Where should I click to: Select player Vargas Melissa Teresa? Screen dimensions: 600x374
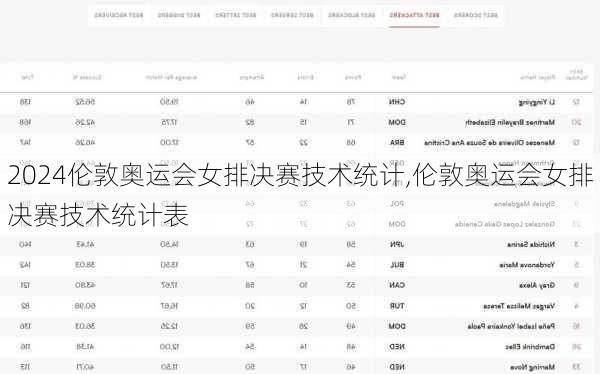click(519, 306)
